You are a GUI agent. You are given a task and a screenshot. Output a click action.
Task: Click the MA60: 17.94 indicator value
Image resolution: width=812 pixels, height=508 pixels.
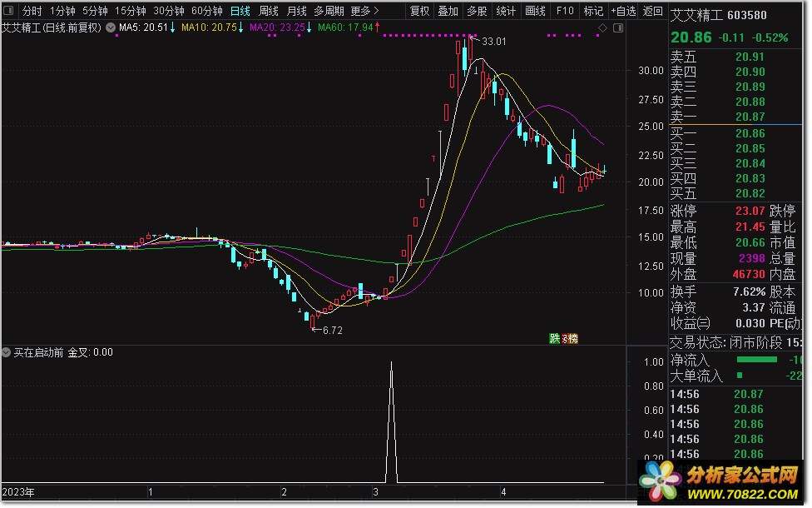click(349, 27)
